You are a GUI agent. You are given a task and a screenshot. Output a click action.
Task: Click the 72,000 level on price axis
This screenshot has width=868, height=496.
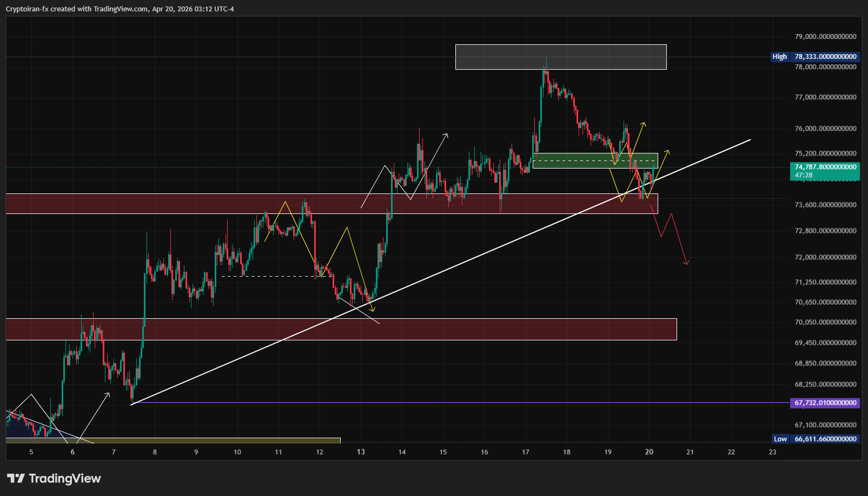[825, 257]
